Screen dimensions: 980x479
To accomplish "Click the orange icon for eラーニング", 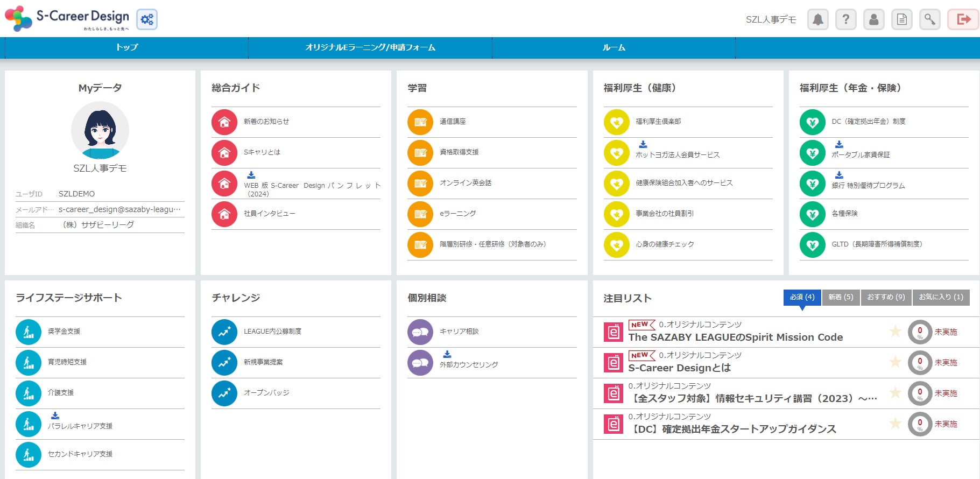I will tap(420, 214).
